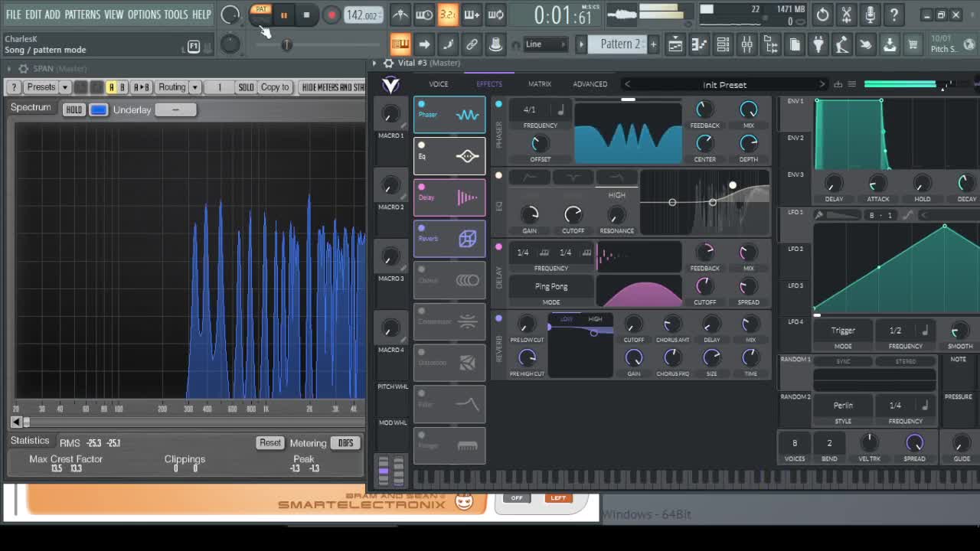Enable the Distortion effect in effects list
980x551 pixels.
point(421,352)
